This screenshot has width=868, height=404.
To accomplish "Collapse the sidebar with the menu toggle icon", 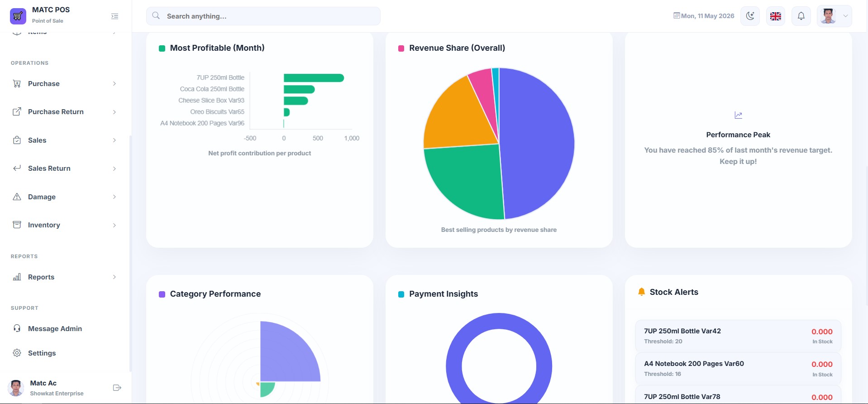I will coord(115,16).
